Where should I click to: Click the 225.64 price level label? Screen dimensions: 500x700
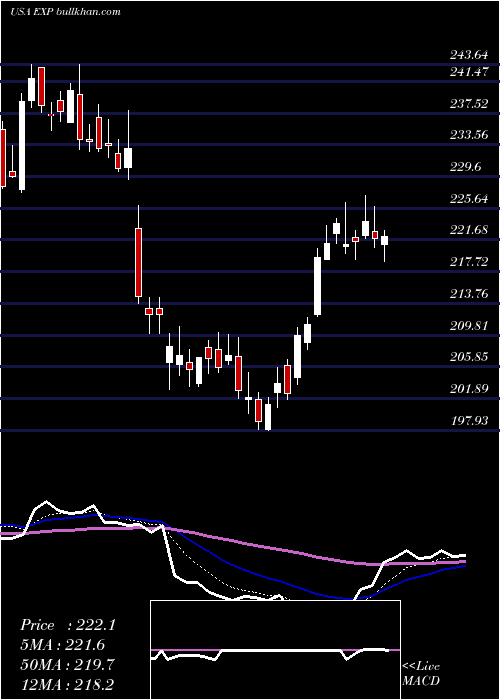coord(469,198)
